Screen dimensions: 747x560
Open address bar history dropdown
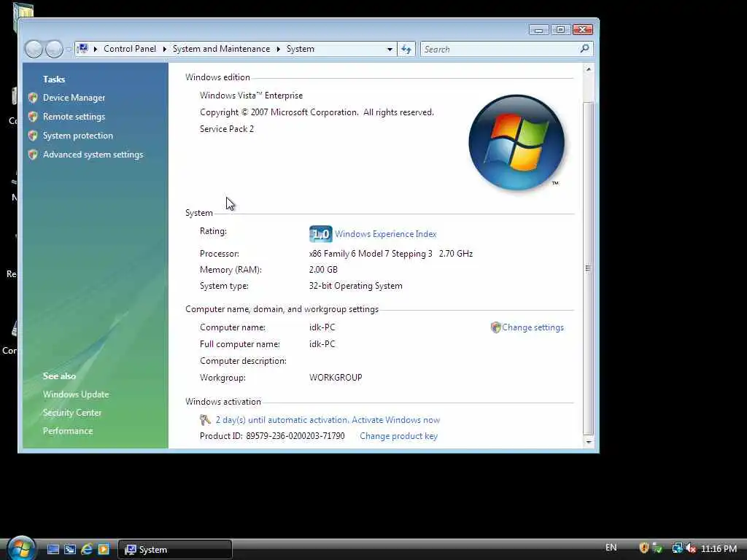pyautogui.click(x=390, y=49)
